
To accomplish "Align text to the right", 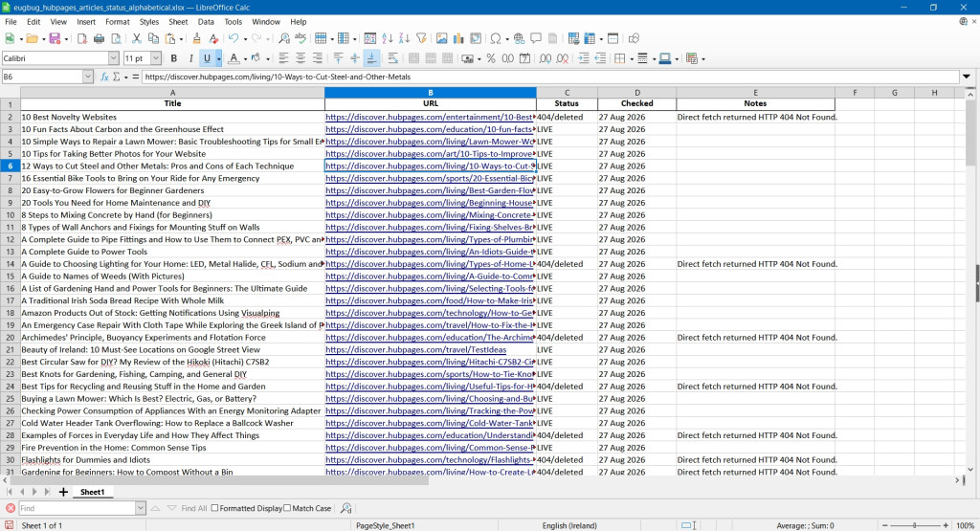I will [x=317, y=58].
